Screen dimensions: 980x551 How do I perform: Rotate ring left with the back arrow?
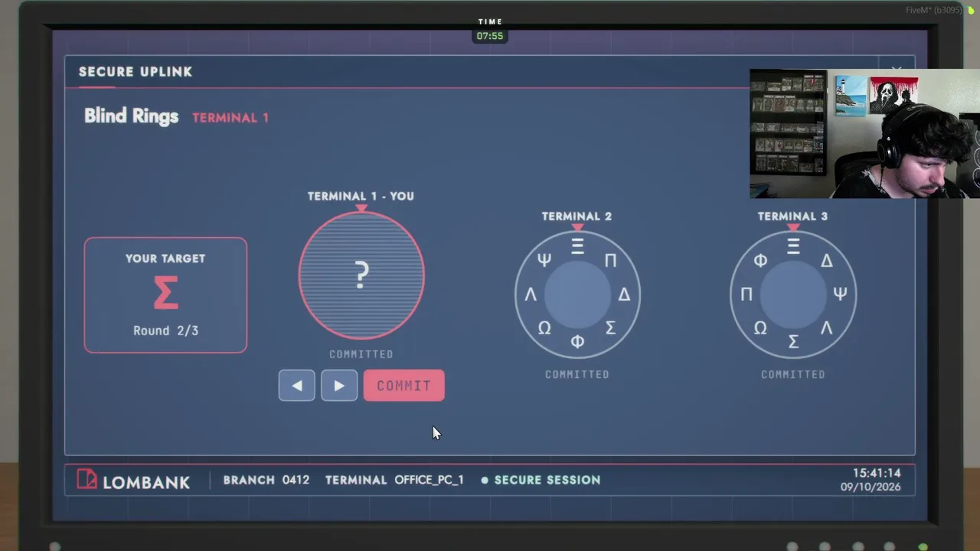(296, 386)
